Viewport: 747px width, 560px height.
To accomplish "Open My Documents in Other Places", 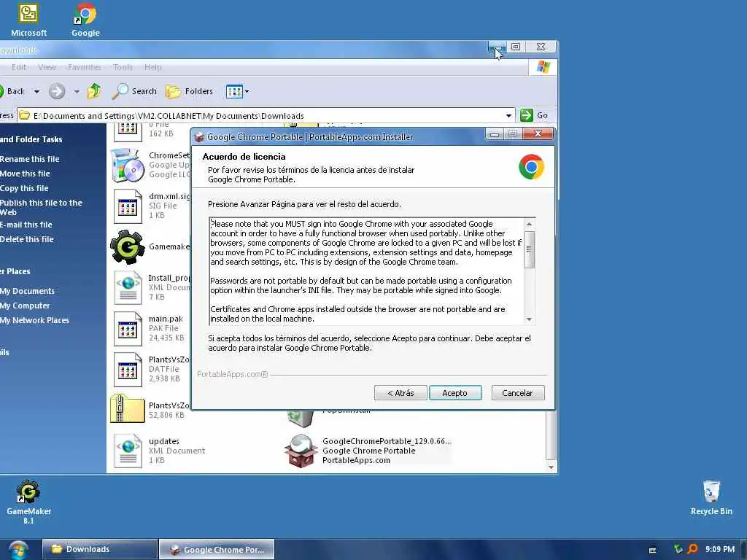I will pyautogui.click(x=27, y=291).
